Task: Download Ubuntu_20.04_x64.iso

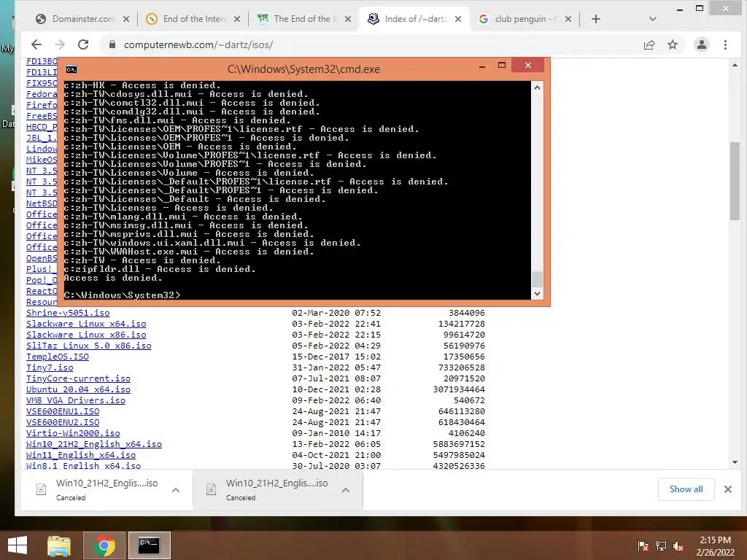Action: (x=78, y=389)
